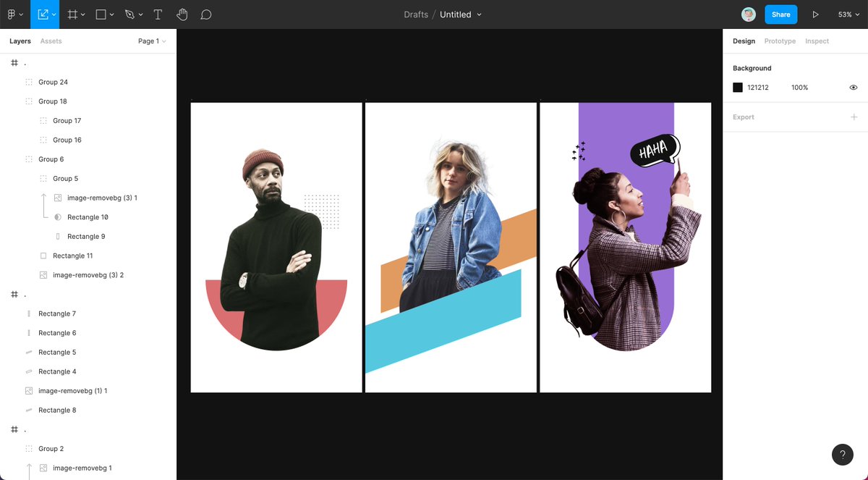
Task: Add an export setting with plus button
Action: tap(854, 117)
